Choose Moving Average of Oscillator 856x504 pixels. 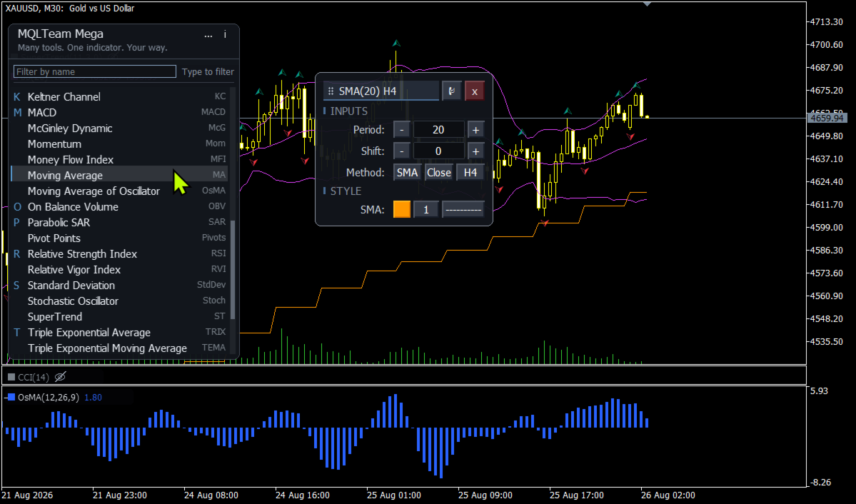click(x=119, y=191)
